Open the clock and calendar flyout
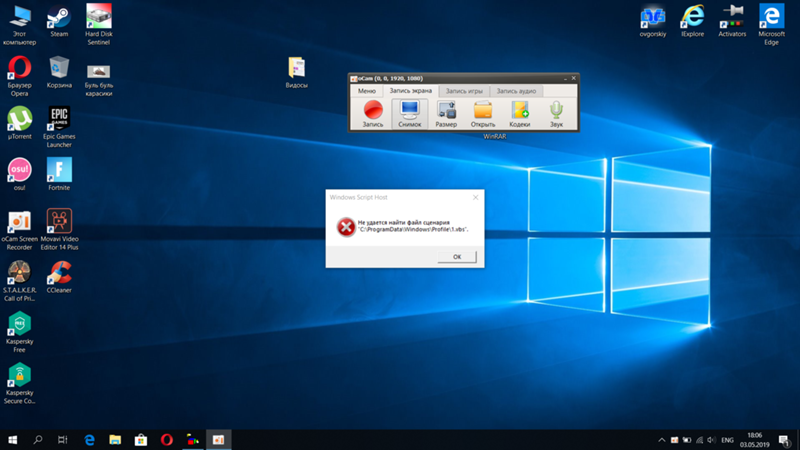Viewport: 800px width, 450px height. tap(755, 440)
